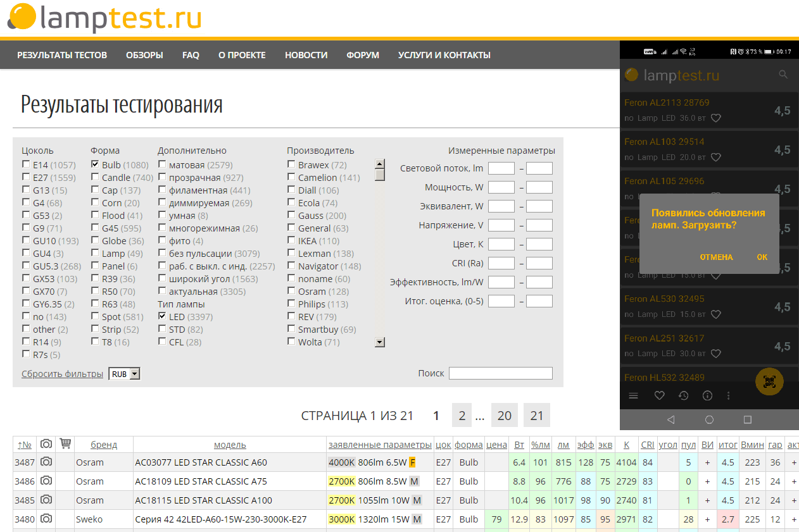Image resolution: width=799 pixels, height=532 pixels.
Task: Tap the info icon in phone bottom bar
Action: tap(708, 395)
